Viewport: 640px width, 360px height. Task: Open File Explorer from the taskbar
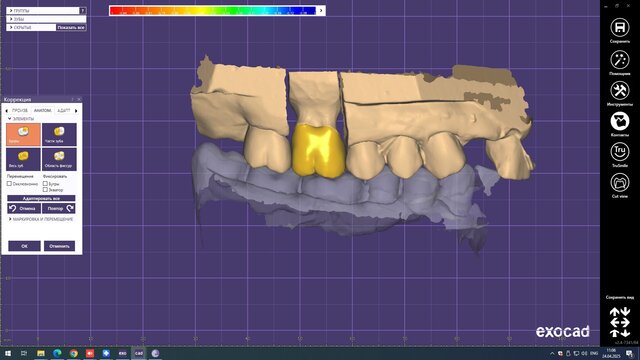pyautogui.click(x=41, y=353)
